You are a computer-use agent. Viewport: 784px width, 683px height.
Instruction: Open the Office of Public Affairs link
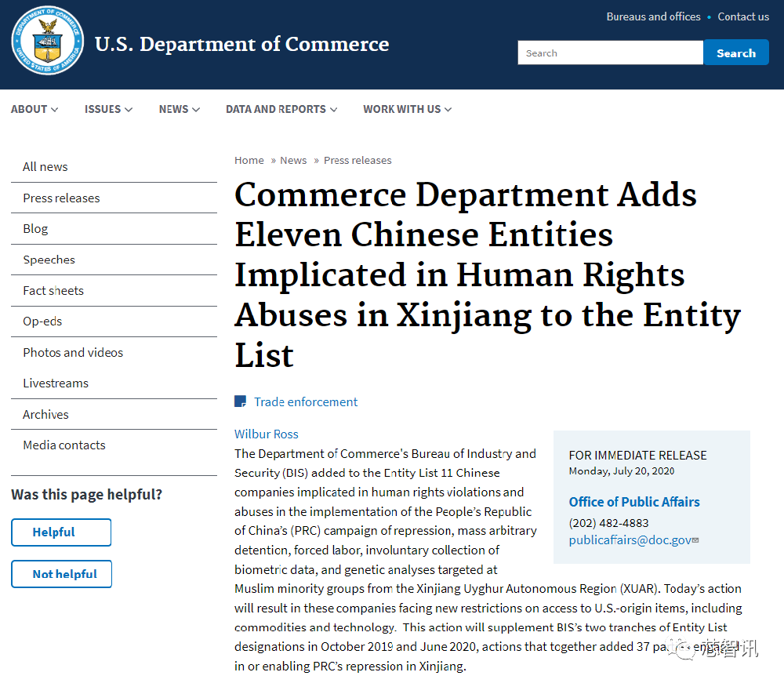(634, 502)
